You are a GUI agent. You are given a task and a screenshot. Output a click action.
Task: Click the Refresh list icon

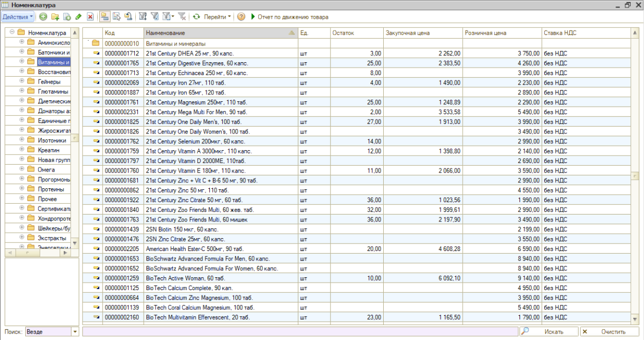point(196,17)
